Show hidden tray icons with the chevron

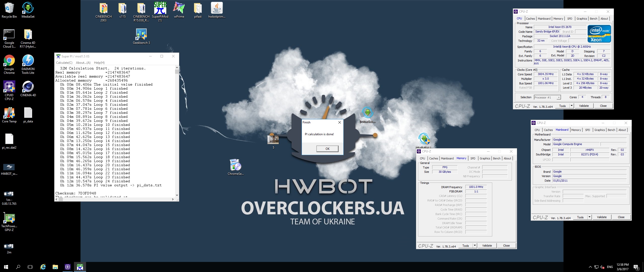(590, 267)
